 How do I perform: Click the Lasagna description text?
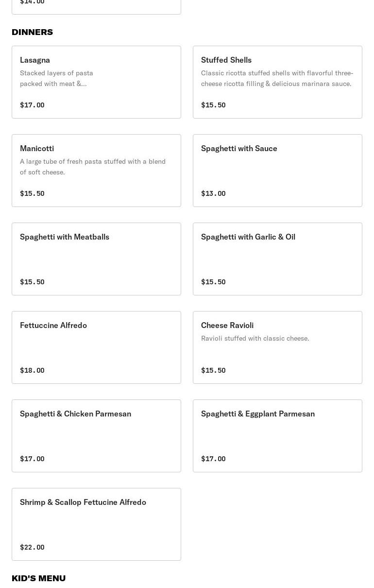[x=56, y=78]
